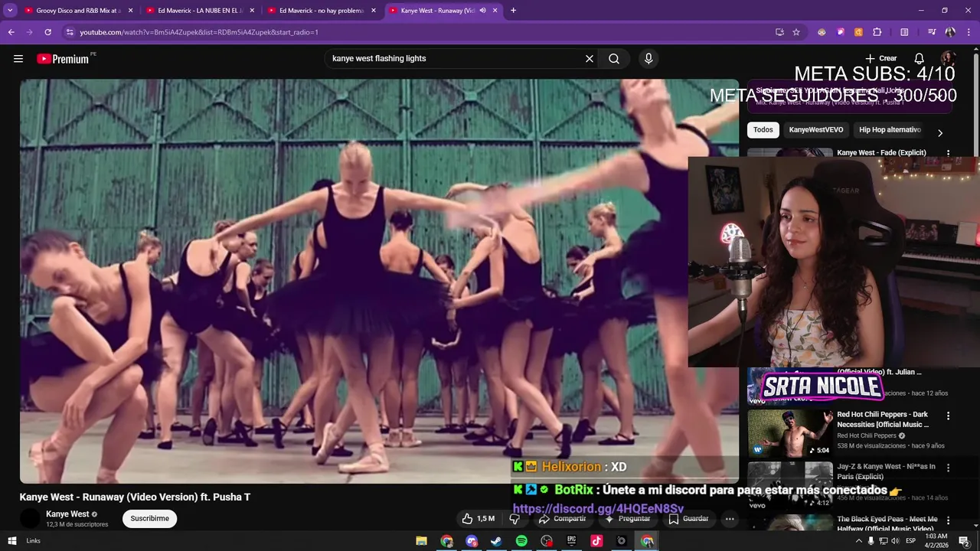The image size is (980, 551).
Task: Subscribe with the Suscribirme button
Action: (x=149, y=519)
